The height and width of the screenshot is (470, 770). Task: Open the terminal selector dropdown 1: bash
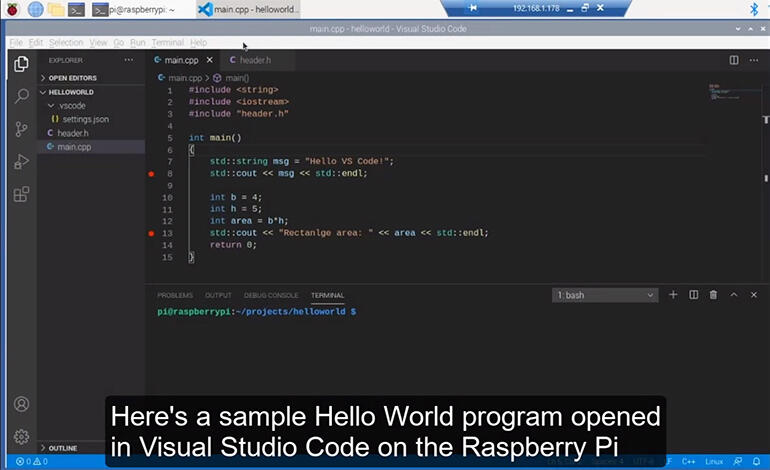[605, 295]
